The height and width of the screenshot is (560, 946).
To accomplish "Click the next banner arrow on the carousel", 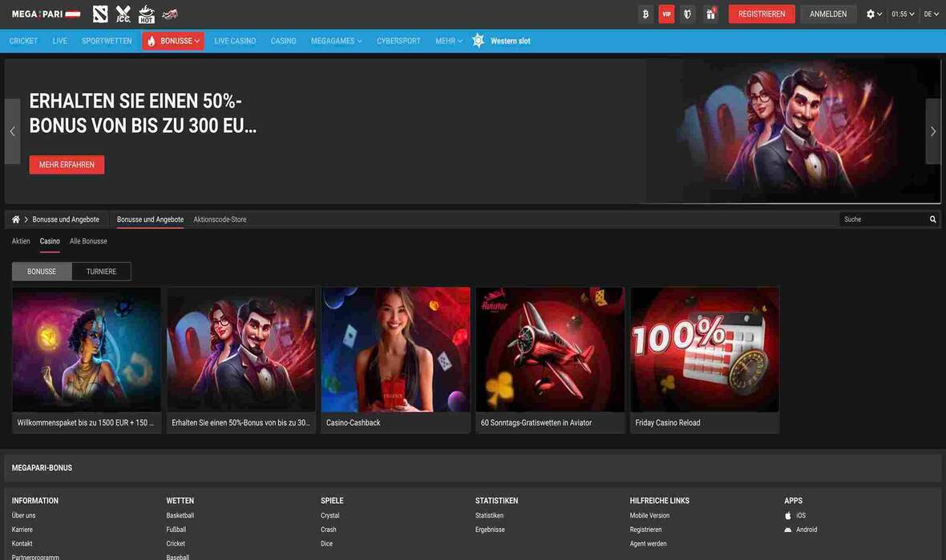I will click(932, 130).
